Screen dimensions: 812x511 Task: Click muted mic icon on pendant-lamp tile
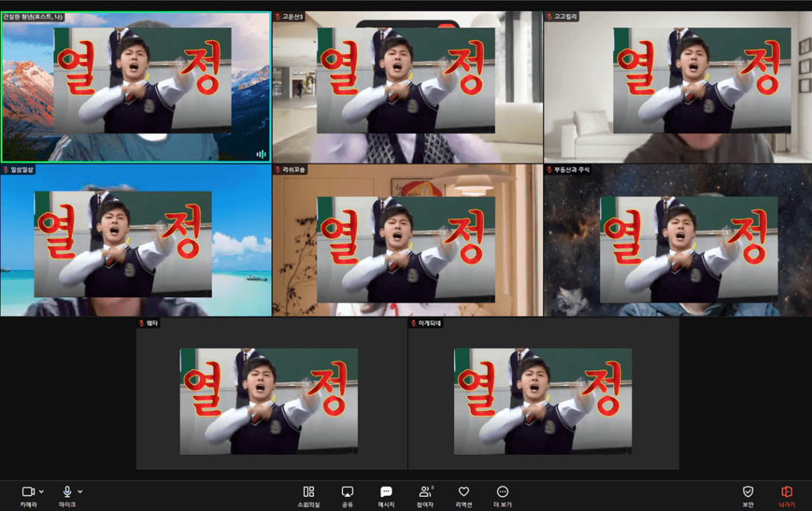tap(278, 170)
